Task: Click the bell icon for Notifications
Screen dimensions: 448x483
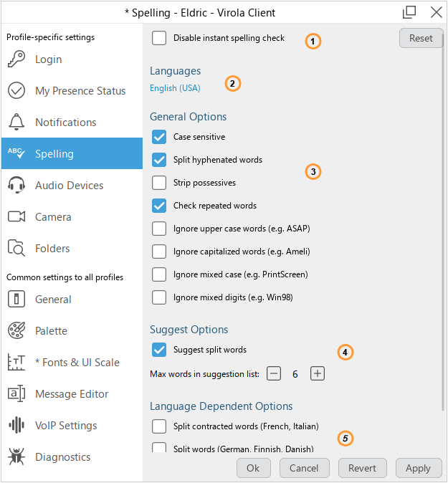Action: tap(16, 123)
